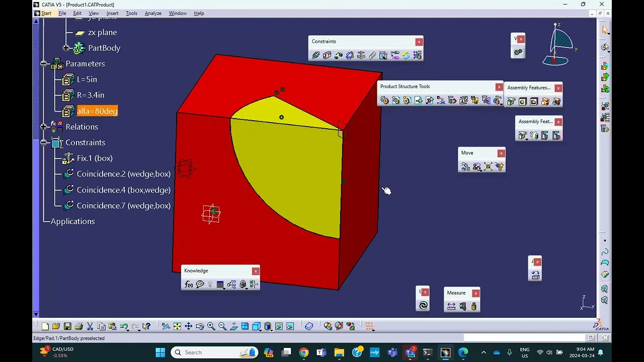This screenshot has height=362, width=644.
Task: Open Google Chrome from the taskbar
Action: 304,352
